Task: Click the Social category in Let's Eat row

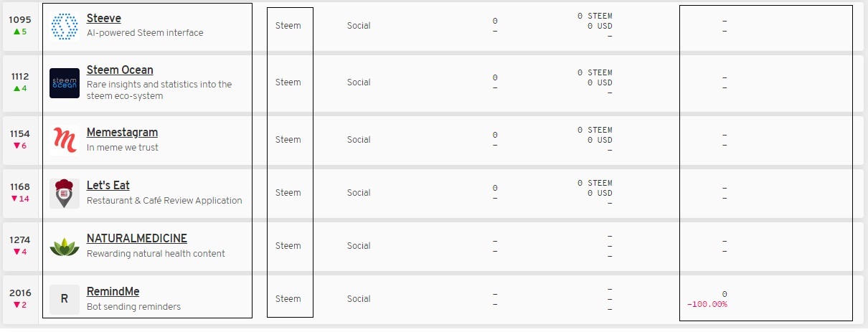Action: tap(359, 193)
